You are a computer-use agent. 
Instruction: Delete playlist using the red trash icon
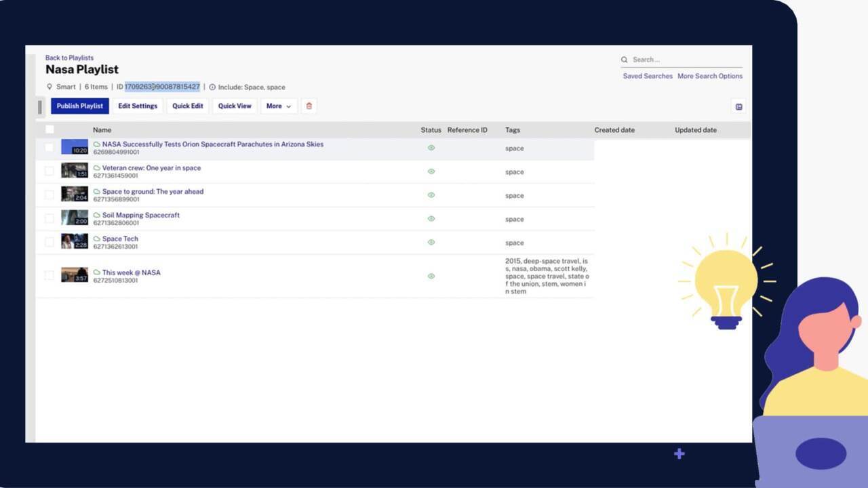click(x=309, y=106)
